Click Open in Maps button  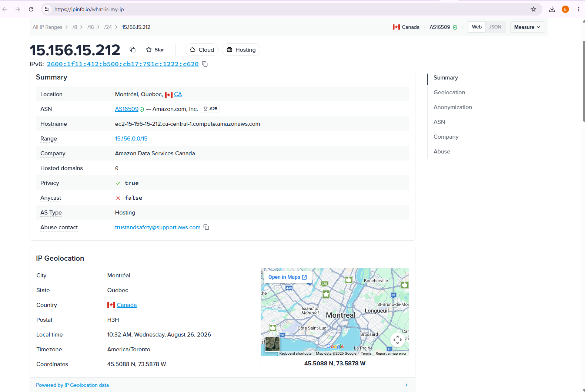[x=288, y=277]
